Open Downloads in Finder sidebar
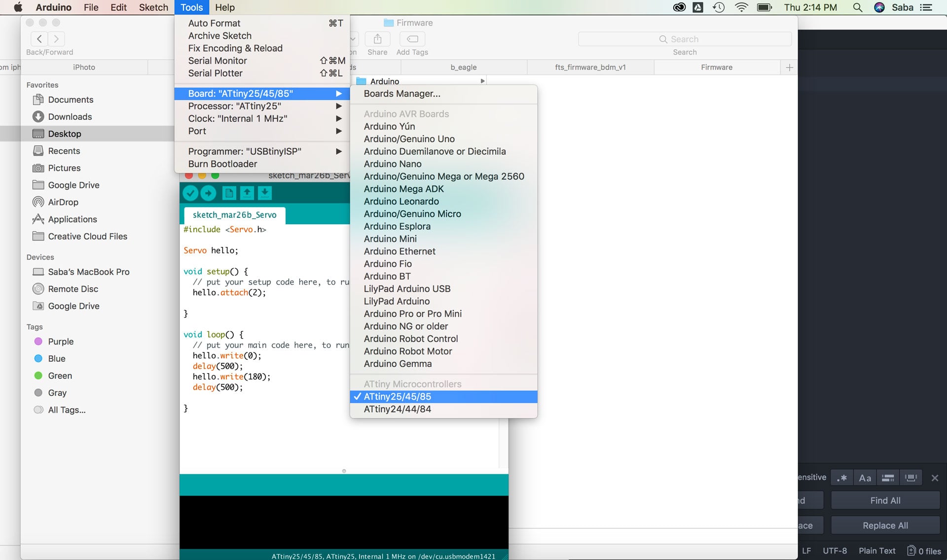 [x=70, y=117]
